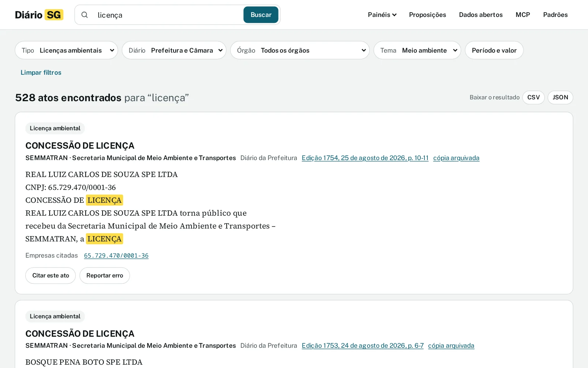The image size is (588, 368).
Task: Open cópia arquivada of Edição 1753
Action: (x=451, y=346)
